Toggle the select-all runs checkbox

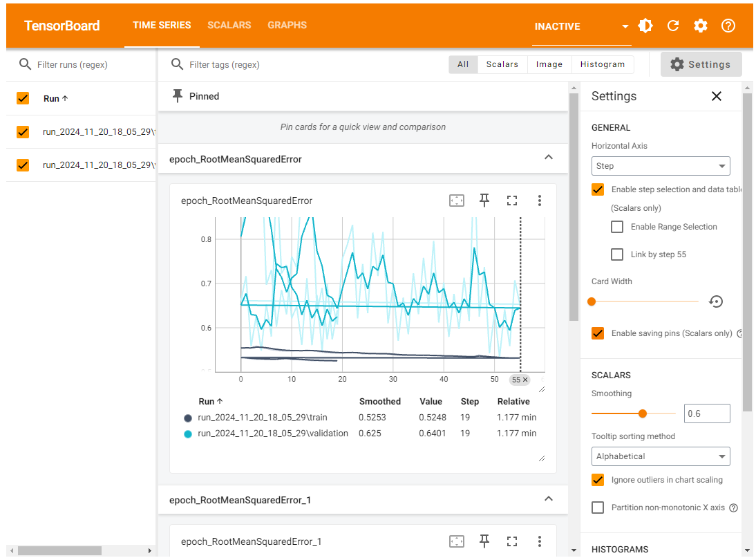click(x=23, y=98)
